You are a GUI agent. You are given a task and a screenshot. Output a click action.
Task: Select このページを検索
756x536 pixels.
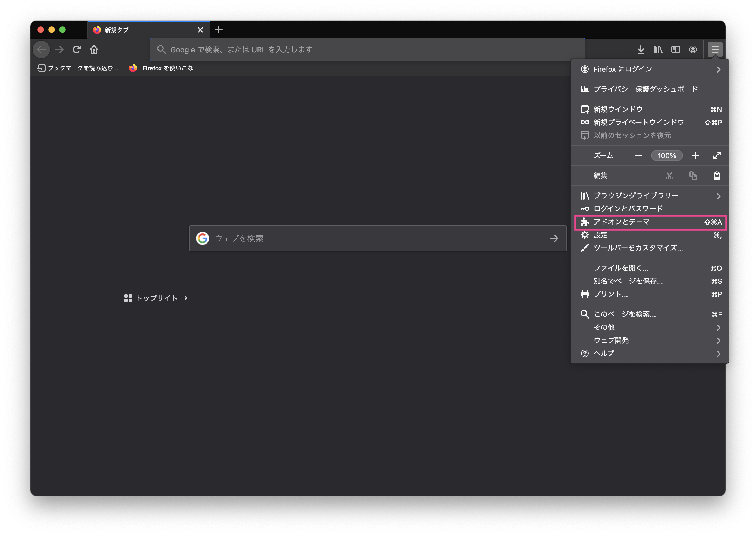point(650,314)
